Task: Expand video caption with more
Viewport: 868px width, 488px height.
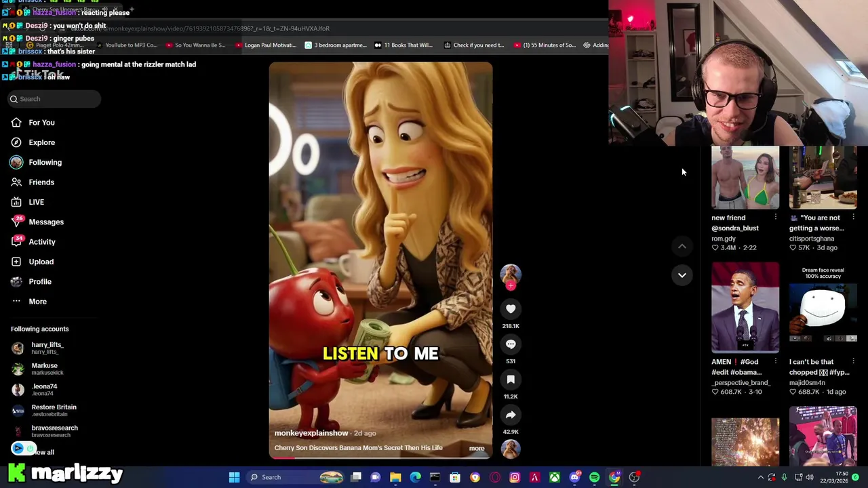Action: tap(477, 449)
